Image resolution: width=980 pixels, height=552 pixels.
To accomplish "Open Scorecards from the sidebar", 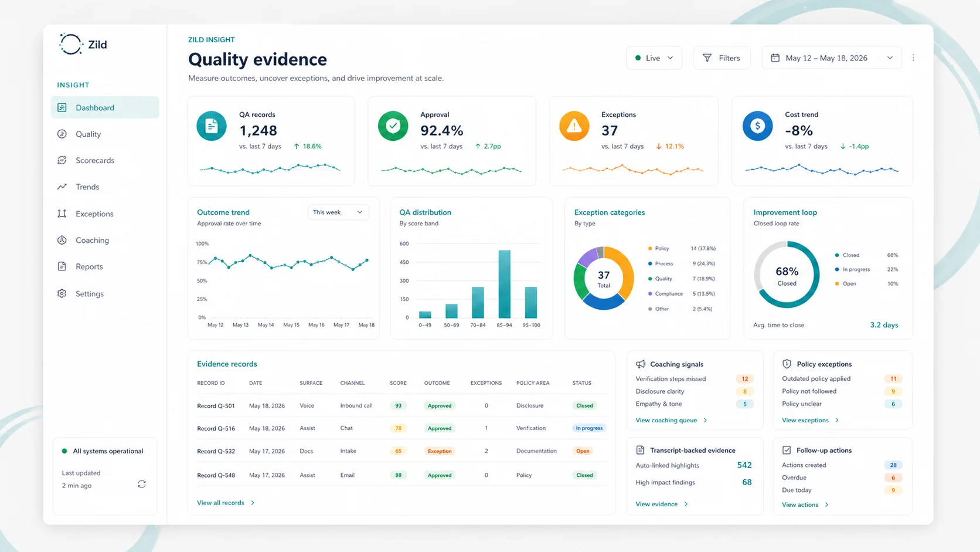I will pos(94,160).
